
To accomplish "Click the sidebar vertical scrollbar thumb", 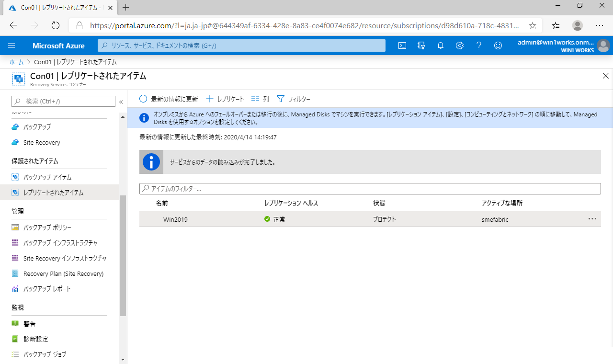I will (x=123, y=255).
